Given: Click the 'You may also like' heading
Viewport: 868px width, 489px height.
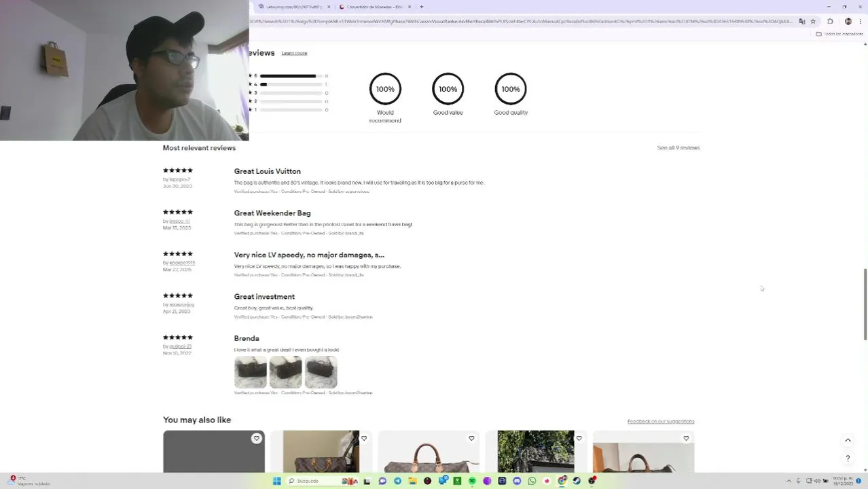Looking at the screenshot, I should (197, 420).
